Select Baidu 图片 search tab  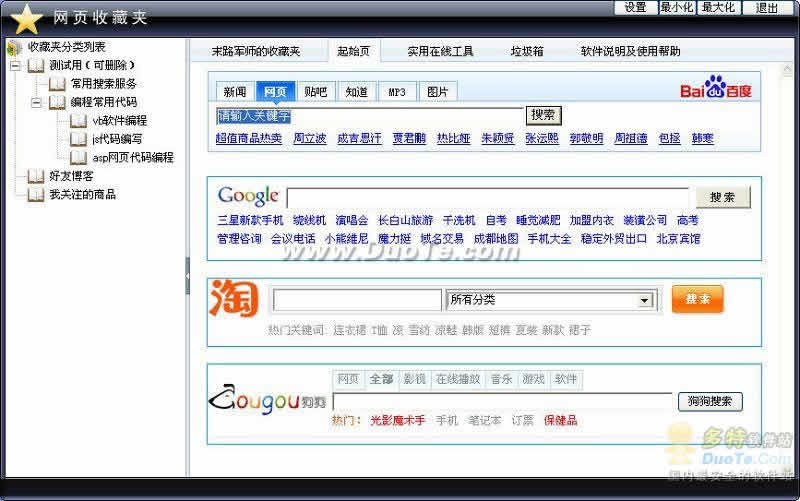(438, 91)
